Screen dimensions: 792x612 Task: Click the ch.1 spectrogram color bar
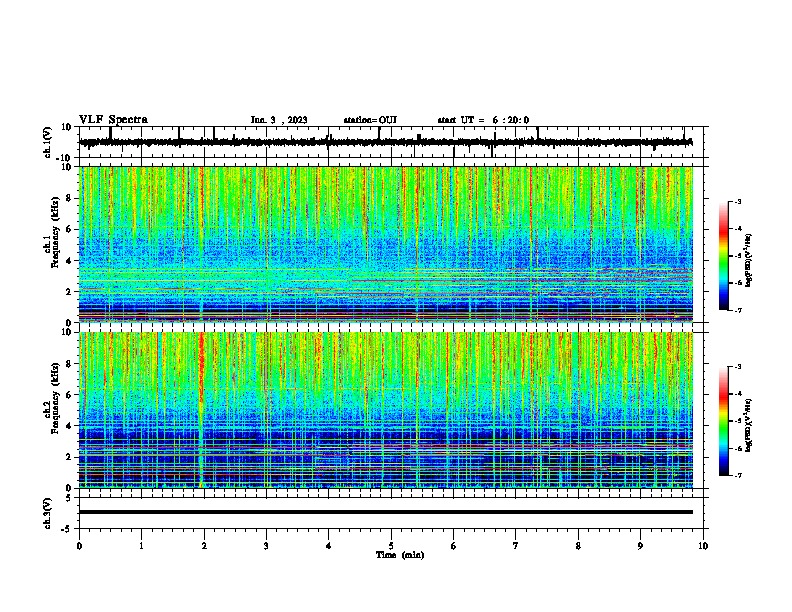coord(723,256)
